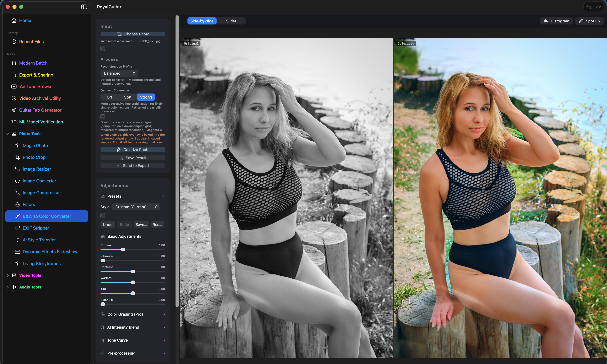607x364 pixels.
Task: Click the redo arrow in title bar
Action: [599, 7]
